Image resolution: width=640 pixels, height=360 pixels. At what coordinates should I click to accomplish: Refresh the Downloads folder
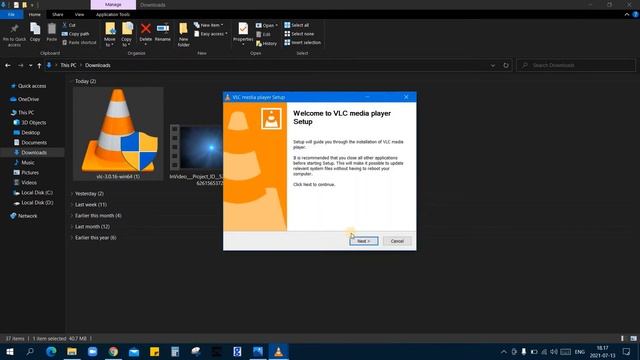click(x=506, y=65)
